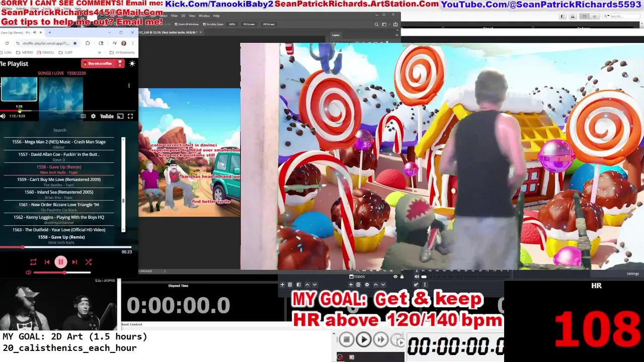644x362 pixels.
Task: Select song 1560 Inland Sea
Action: coord(59,194)
